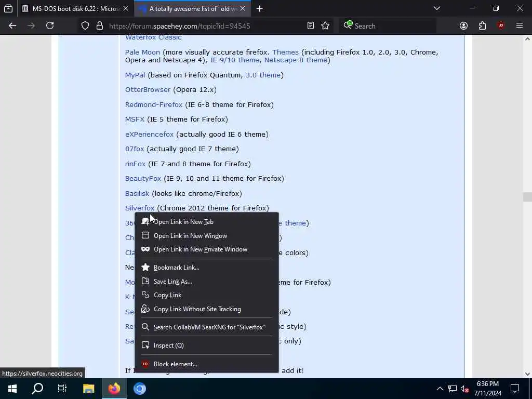
Task: Open File Explorer from the taskbar
Action: pyautogui.click(x=88, y=389)
